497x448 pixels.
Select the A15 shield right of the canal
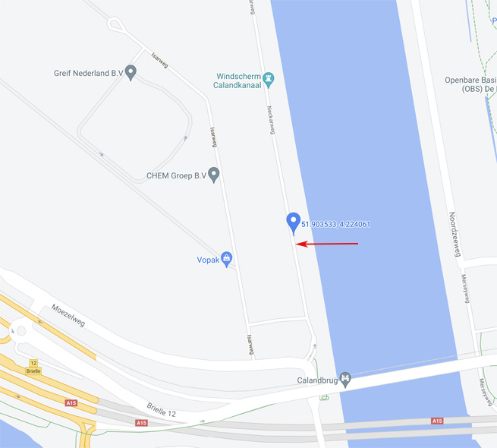point(437,421)
